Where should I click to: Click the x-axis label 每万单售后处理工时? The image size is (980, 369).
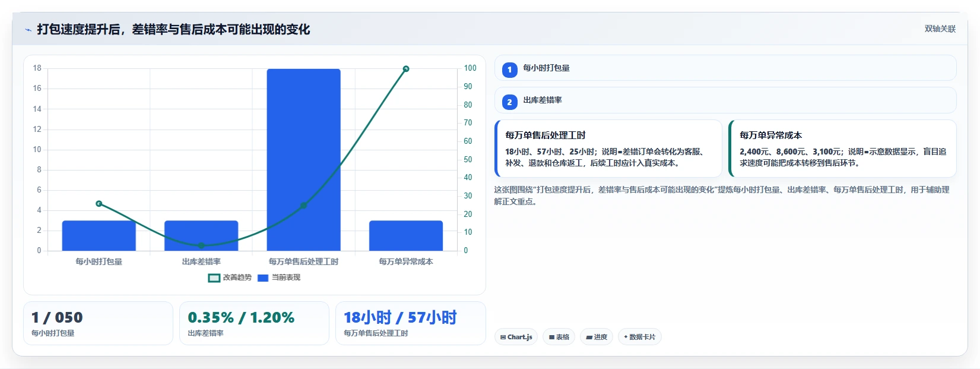tap(303, 261)
